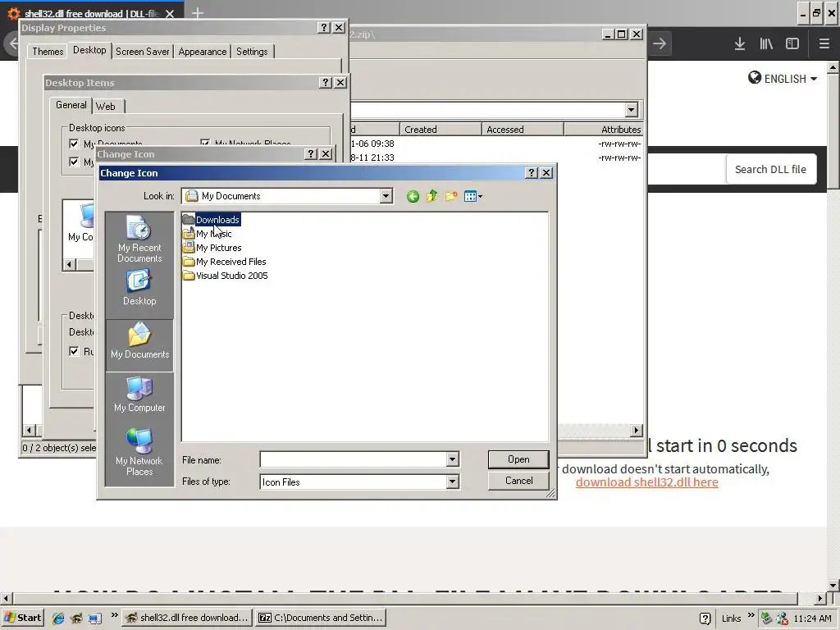Click the Change Icon dialog help button
The height and width of the screenshot is (630, 840).
click(531, 172)
